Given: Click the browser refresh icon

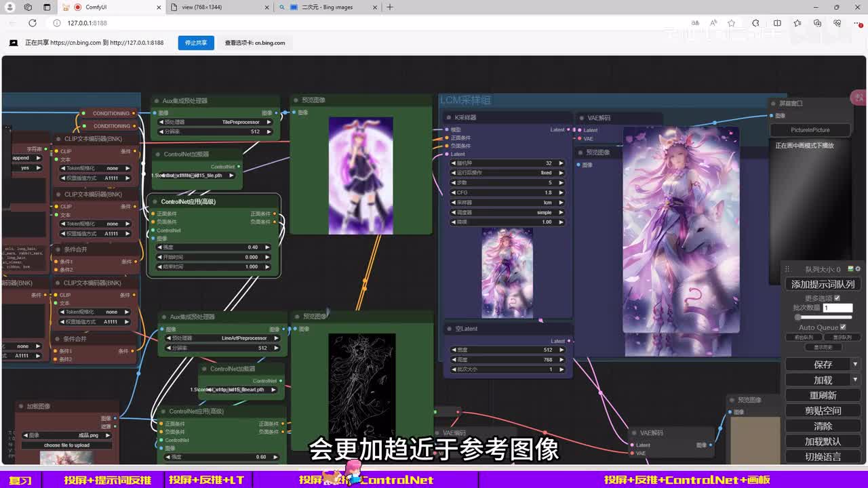Looking at the screenshot, I should coord(32,23).
